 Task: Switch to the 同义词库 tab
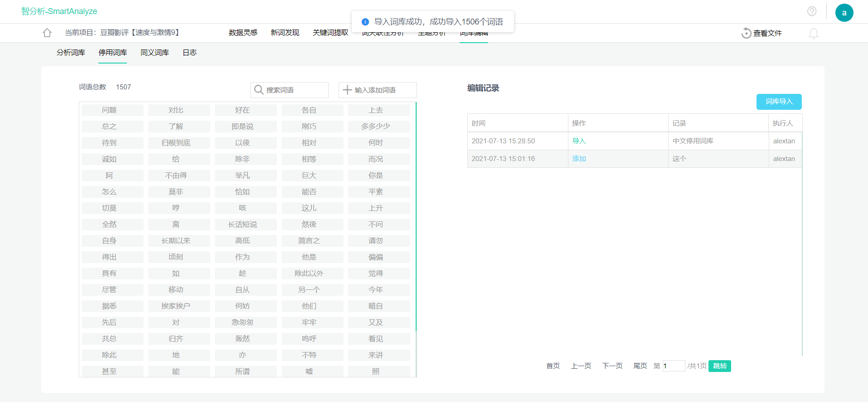[x=155, y=53]
